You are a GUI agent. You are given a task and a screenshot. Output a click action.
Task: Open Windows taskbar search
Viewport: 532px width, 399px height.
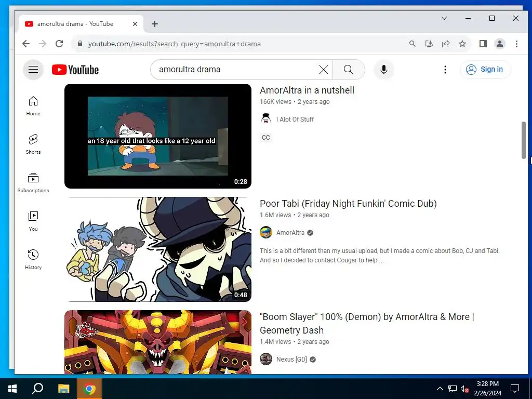37,389
